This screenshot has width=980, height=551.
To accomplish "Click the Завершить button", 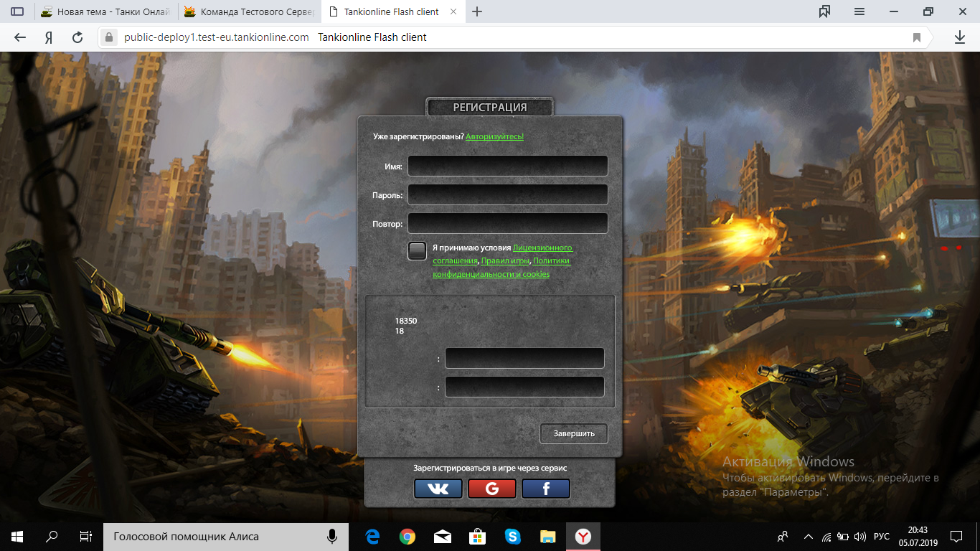I will [574, 433].
